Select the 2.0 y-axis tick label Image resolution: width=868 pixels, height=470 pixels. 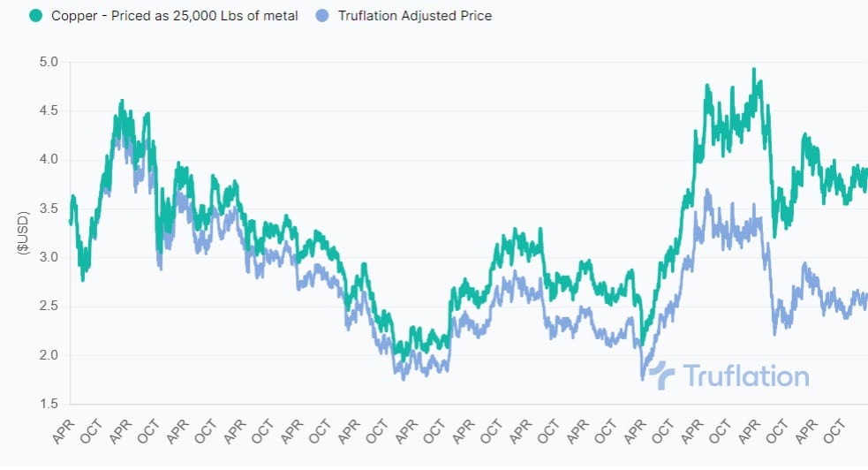(48, 355)
